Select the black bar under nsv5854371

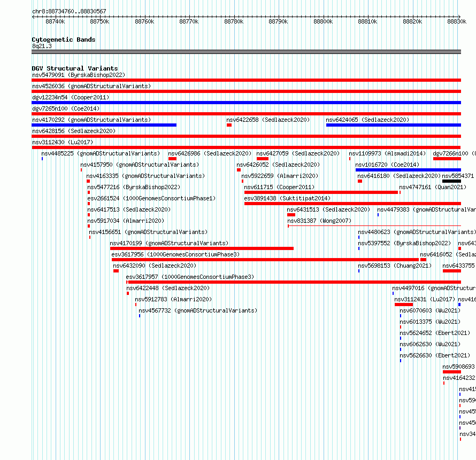(452, 181)
